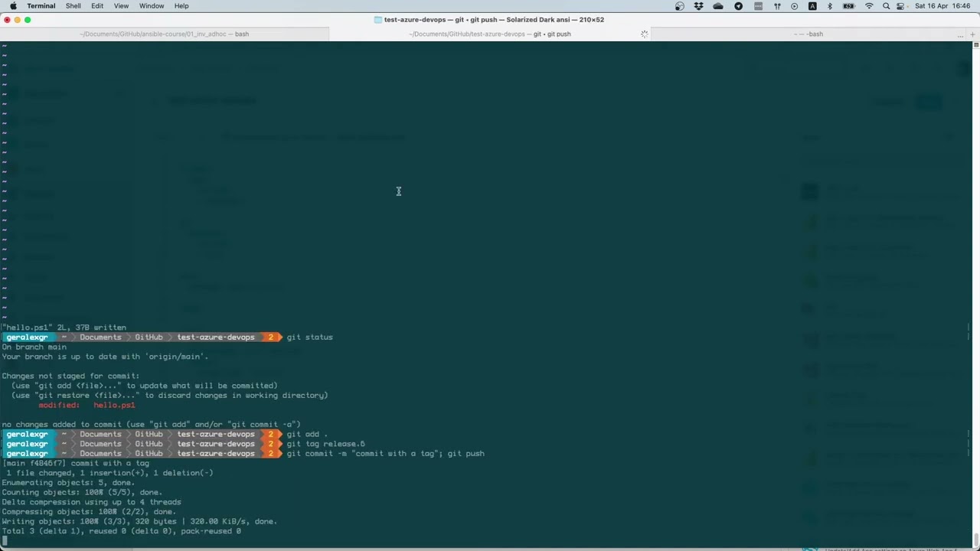This screenshot has height=551, width=980.
Task: Click the 'Enumerating objects: 5, done.' line
Action: (x=68, y=483)
